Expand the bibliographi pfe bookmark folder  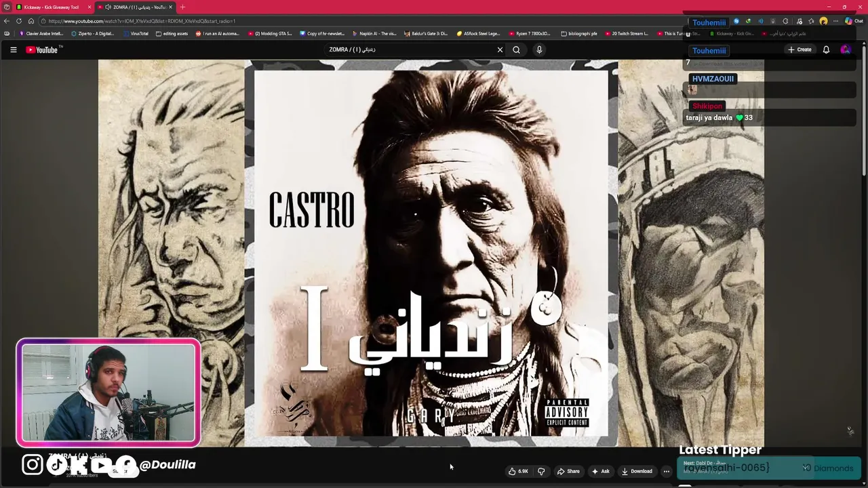[x=578, y=33]
